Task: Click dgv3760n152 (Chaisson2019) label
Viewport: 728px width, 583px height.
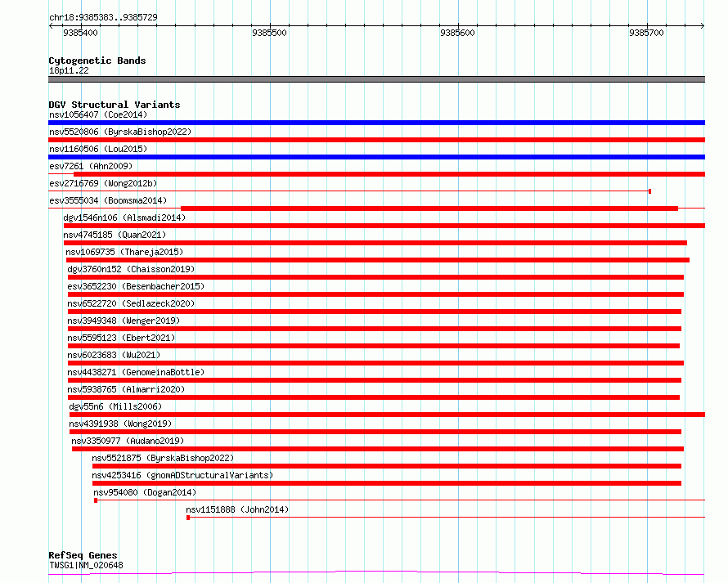Action: (x=131, y=269)
